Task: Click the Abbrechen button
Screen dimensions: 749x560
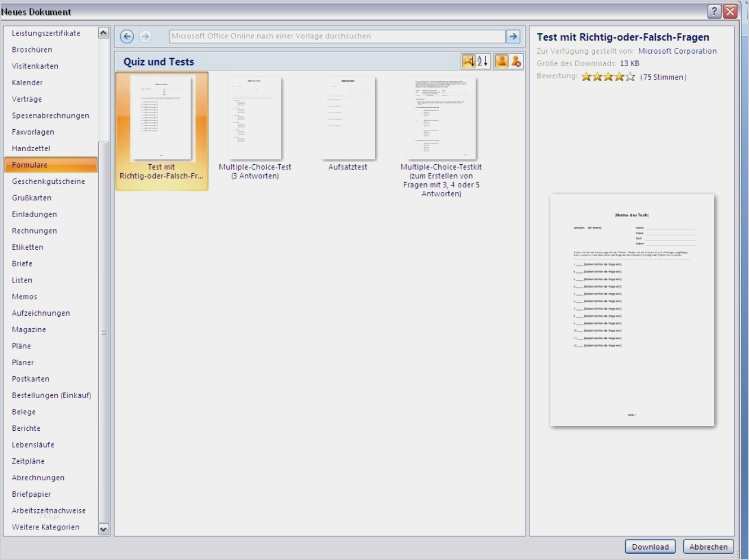Action: [708, 547]
